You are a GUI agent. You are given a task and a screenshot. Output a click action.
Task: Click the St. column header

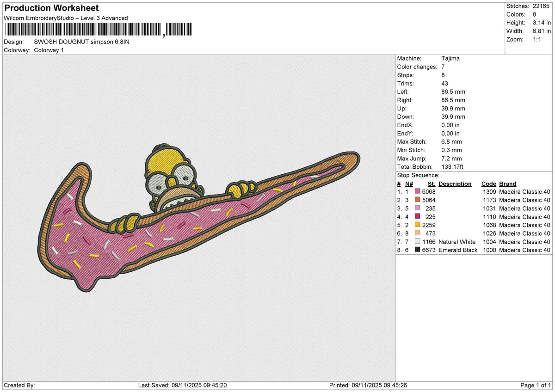(x=432, y=184)
